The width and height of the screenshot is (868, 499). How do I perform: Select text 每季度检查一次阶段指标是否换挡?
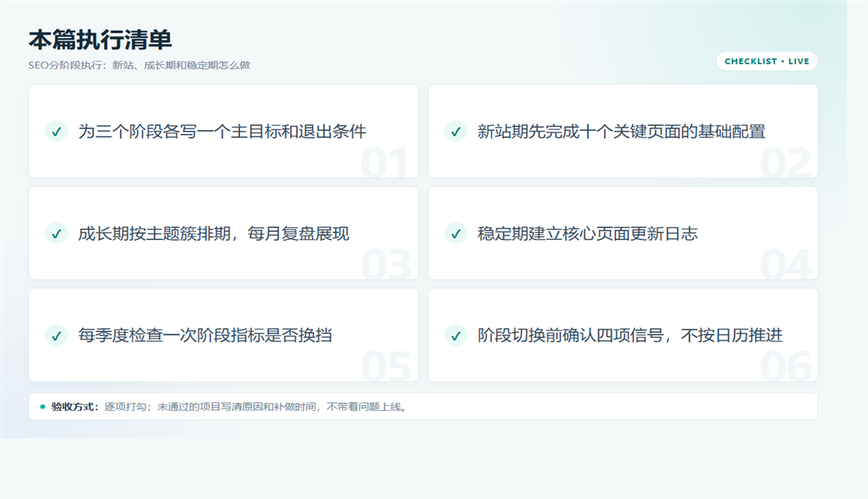205,335
